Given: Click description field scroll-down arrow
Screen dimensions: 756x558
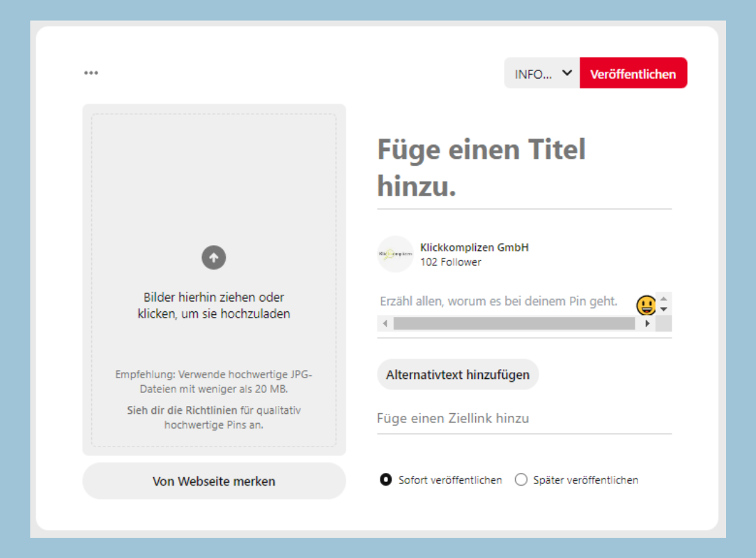Looking at the screenshot, I should 664,309.
